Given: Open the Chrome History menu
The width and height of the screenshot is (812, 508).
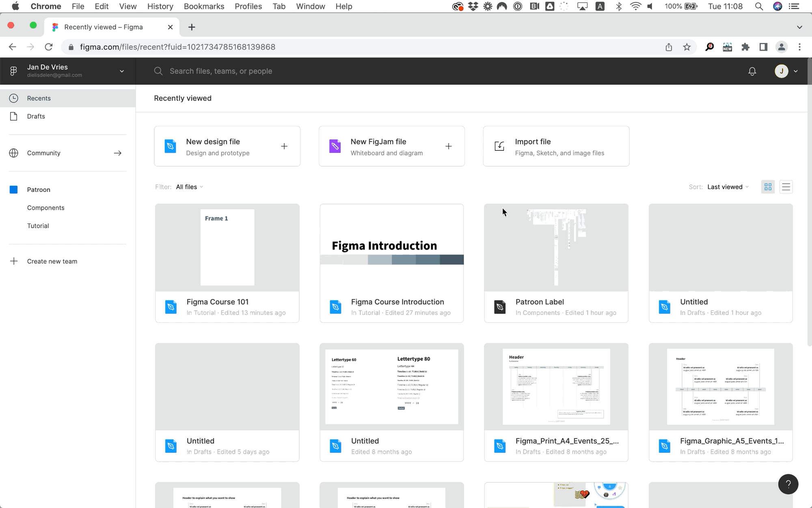Looking at the screenshot, I should click(160, 7).
